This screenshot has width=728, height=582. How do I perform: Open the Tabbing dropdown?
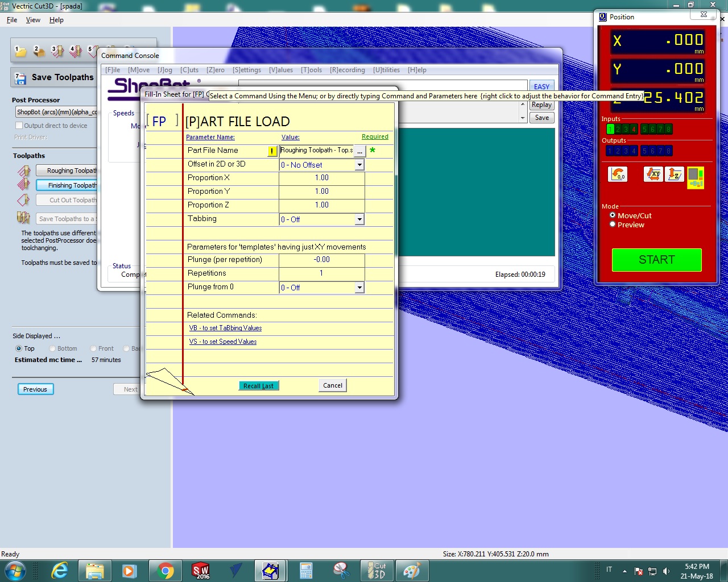[359, 219]
